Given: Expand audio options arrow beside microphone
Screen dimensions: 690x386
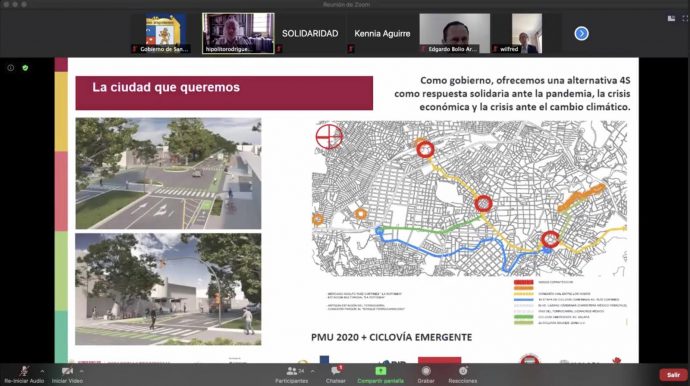Looking at the screenshot, I should click(x=42, y=371).
